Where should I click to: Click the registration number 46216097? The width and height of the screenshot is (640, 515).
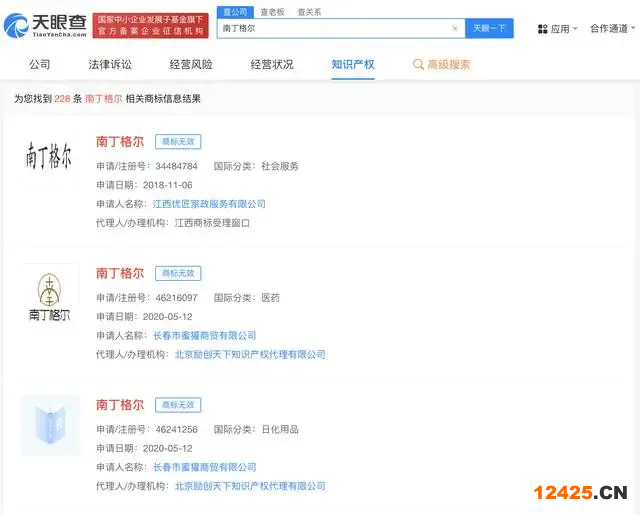click(x=176, y=298)
